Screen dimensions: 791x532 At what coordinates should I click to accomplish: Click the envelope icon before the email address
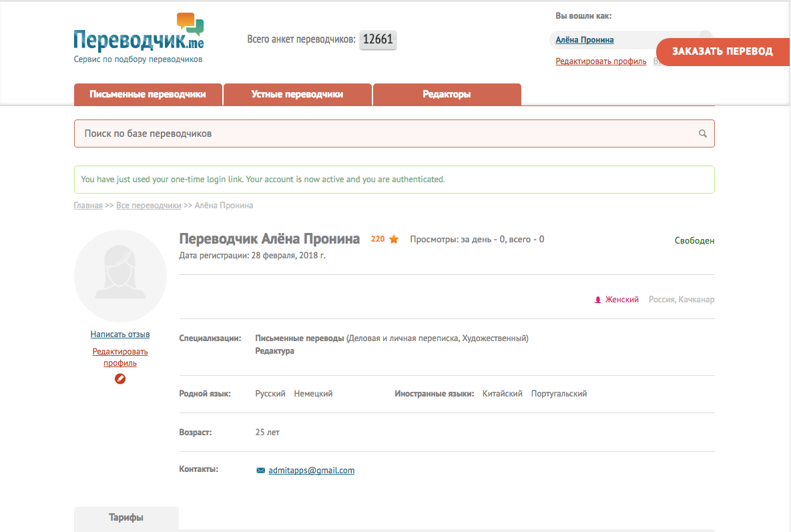point(260,470)
